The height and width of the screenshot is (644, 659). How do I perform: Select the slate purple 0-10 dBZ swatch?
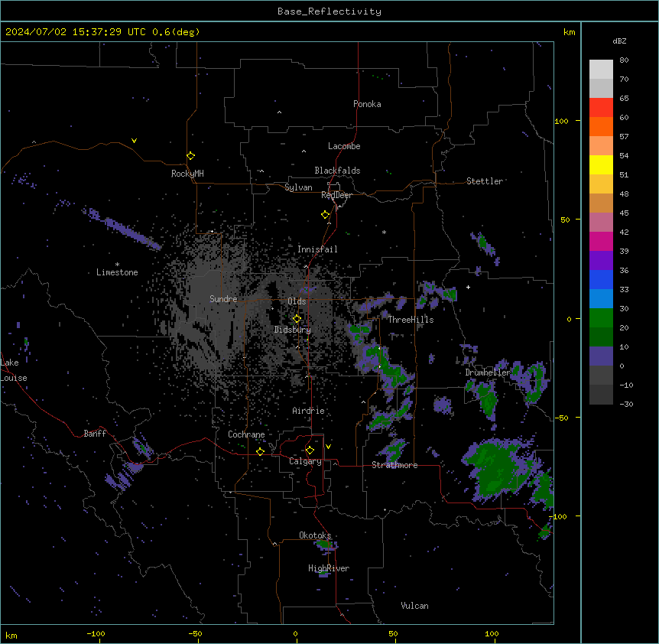coord(601,356)
